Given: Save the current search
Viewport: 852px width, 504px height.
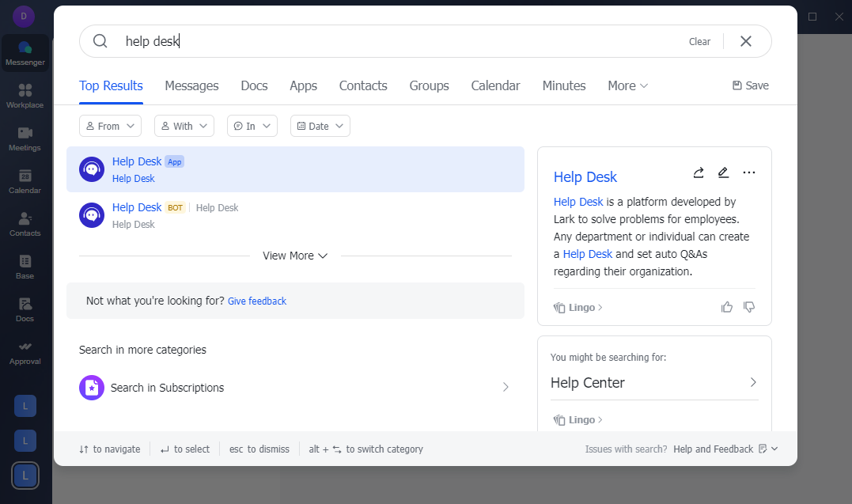Looking at the screenshot, I should pos(749,85).
